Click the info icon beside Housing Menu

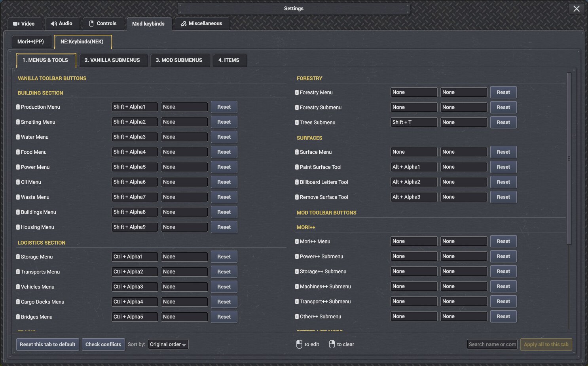point(18,227)
